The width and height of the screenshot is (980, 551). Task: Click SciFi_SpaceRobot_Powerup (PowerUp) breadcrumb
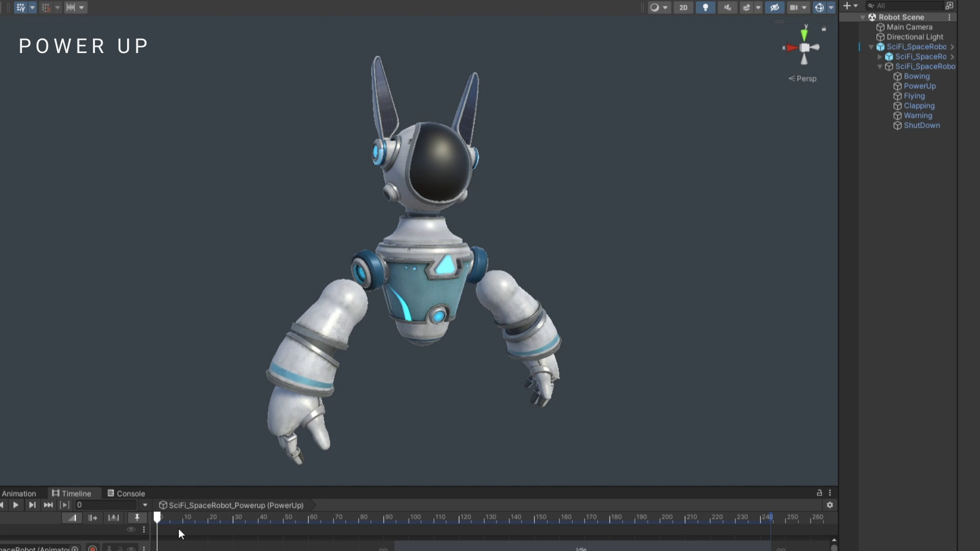[231, 505]
